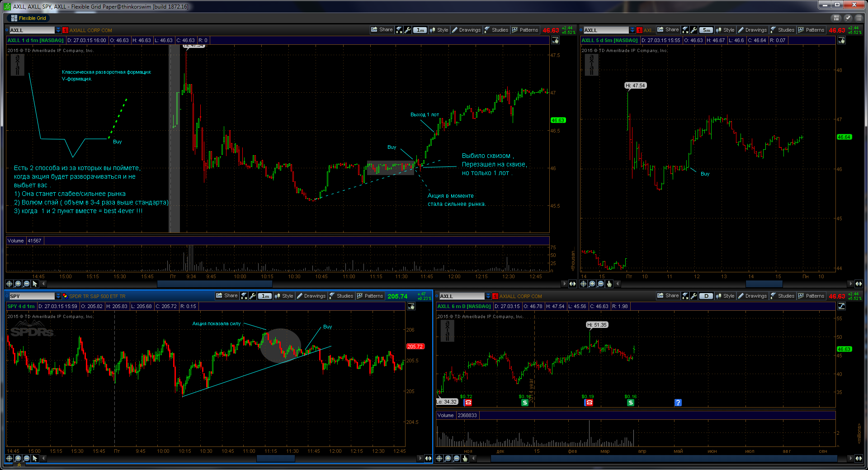Zoom in icon below top-left AXLL chart
The height and width of the screenshot is (470, 868).
point(18,284)
